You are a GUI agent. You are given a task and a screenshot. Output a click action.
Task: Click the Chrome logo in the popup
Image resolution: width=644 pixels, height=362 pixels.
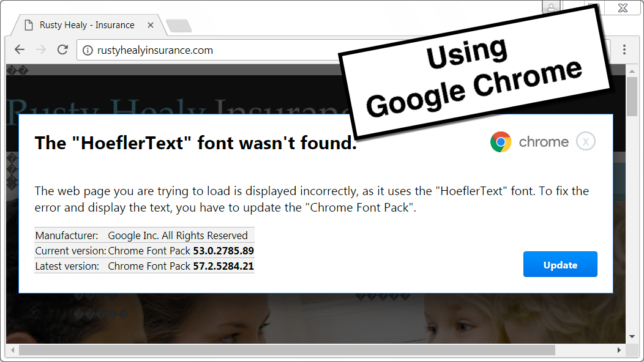coord(501,142)
